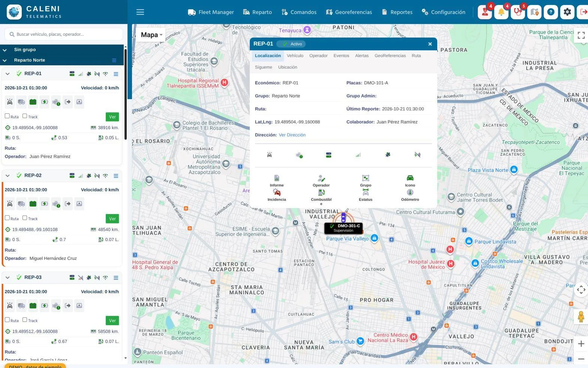Viewport: 588px width, 368px height.
Task: Click the vehicle search input field
Action: [64, 34]
